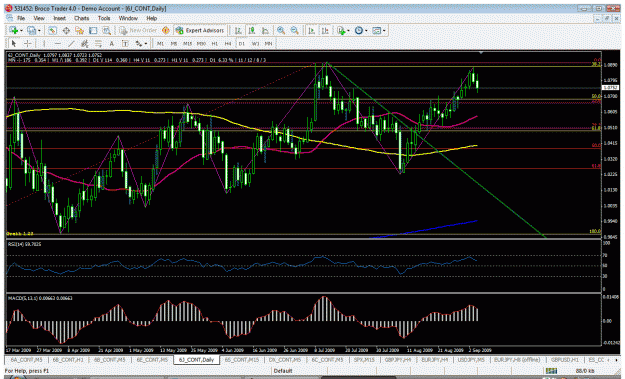Open the Help menu
625x379 pixels.
tap(151, 18)
